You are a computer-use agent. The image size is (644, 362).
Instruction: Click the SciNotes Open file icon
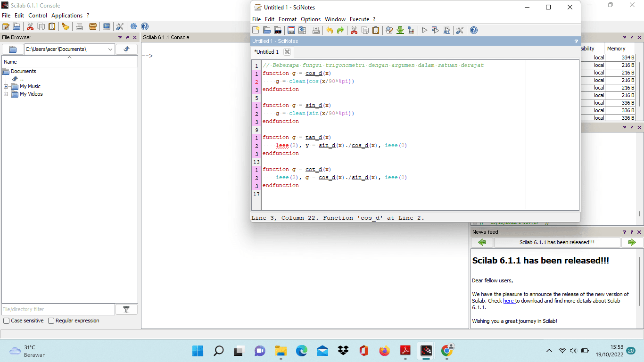(267, 30)
